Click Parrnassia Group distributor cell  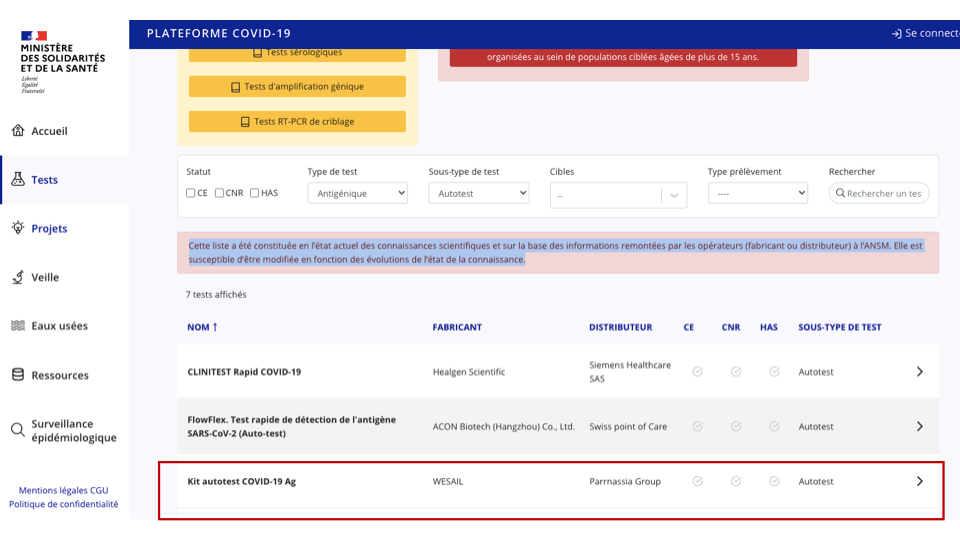[x=625, y=481]
